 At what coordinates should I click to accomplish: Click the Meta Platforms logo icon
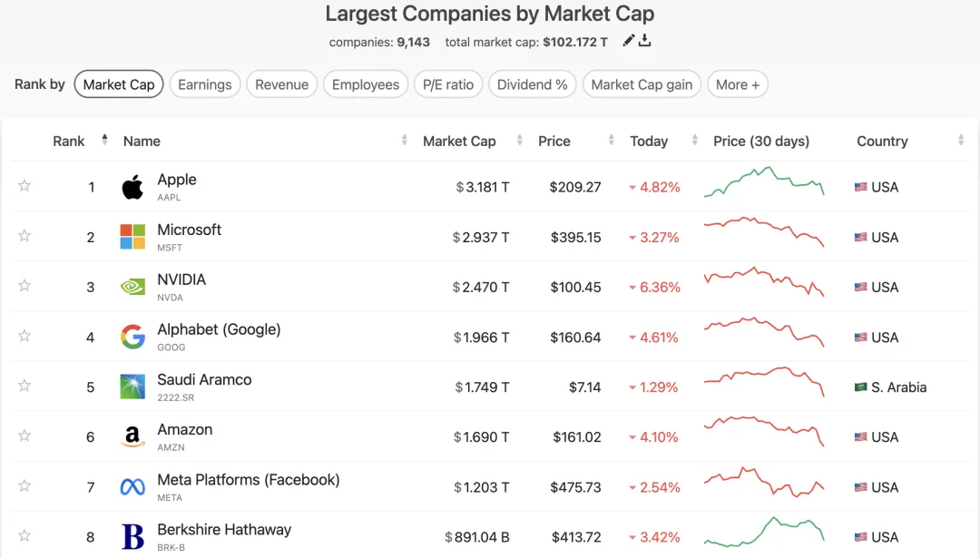132,487
